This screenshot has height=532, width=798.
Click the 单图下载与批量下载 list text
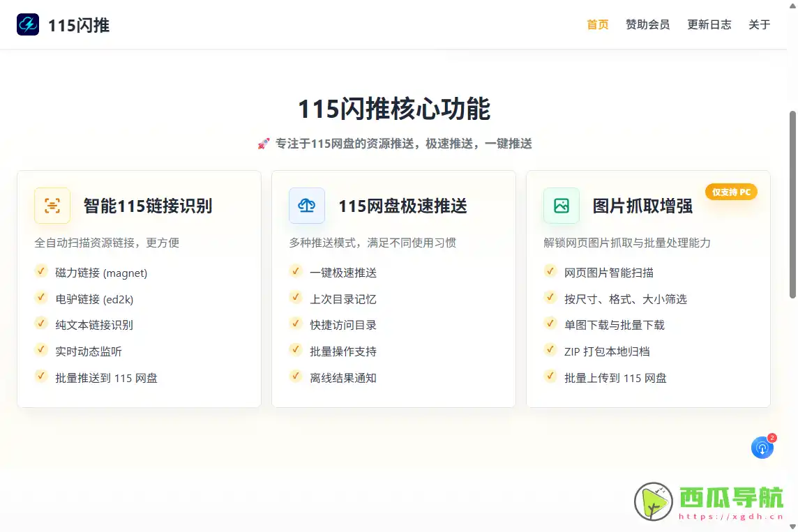click(615, 325)
